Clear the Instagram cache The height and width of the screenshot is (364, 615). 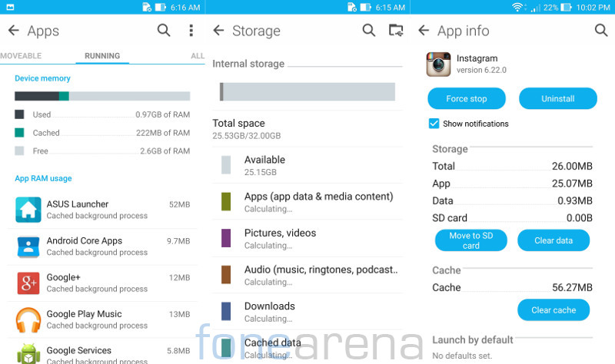coord(553,310)
